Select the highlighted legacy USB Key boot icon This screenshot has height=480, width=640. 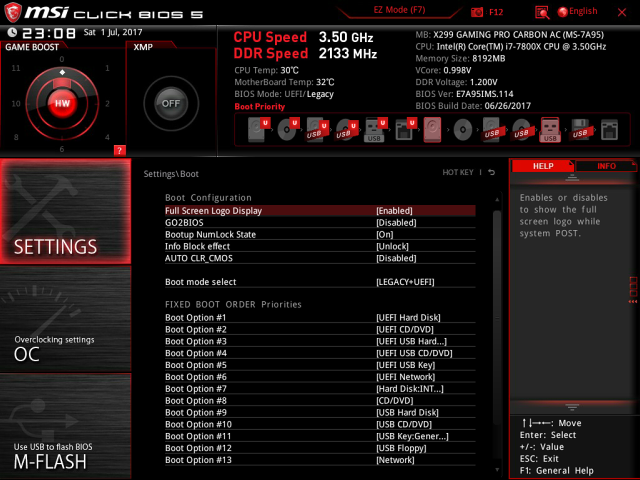(x=550, y=130)
